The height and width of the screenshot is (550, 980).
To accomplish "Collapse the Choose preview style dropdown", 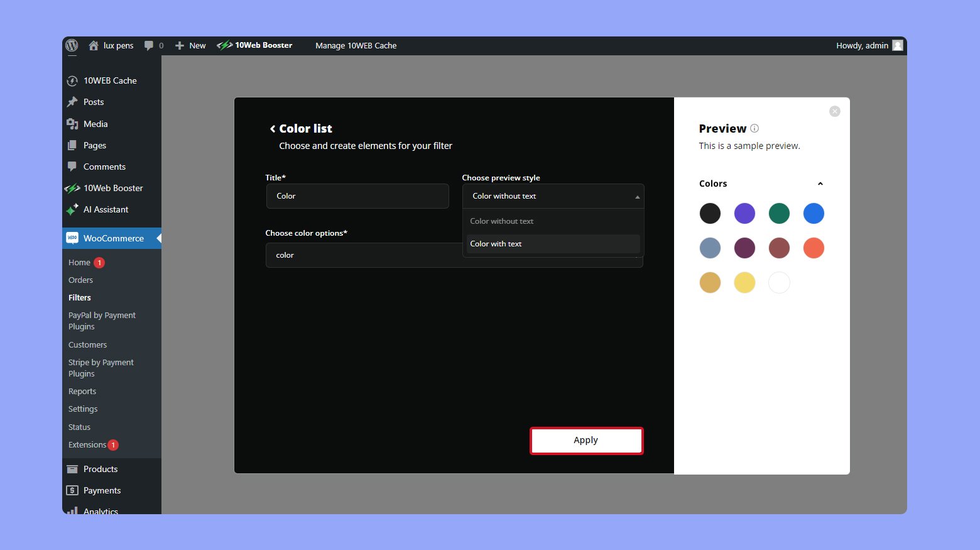I will [x=637, y=197].
